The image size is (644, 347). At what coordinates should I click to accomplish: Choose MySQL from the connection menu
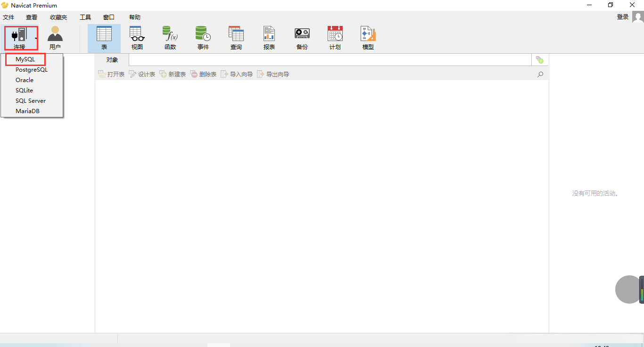(25, 59)
